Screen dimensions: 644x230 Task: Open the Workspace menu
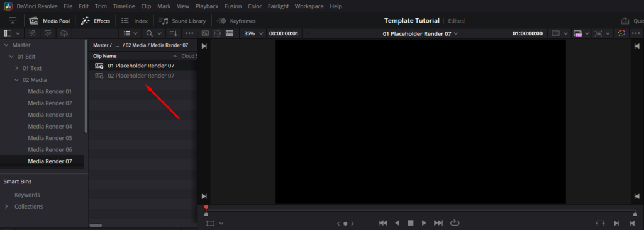(309, 6)
